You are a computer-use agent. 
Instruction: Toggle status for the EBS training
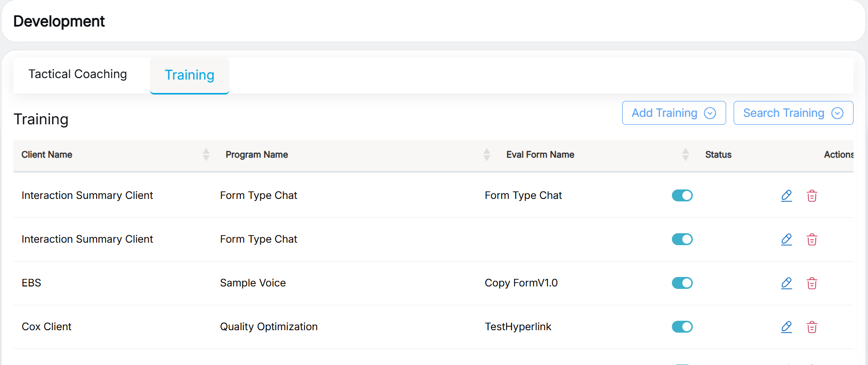(682, 283)
